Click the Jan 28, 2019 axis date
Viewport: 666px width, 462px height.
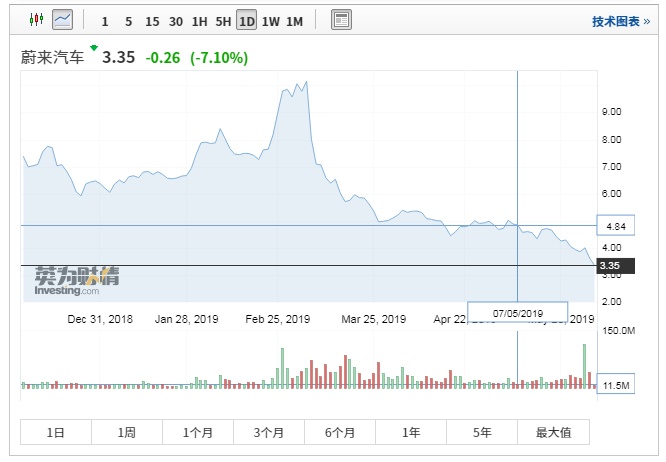click(x=186, y=319)
